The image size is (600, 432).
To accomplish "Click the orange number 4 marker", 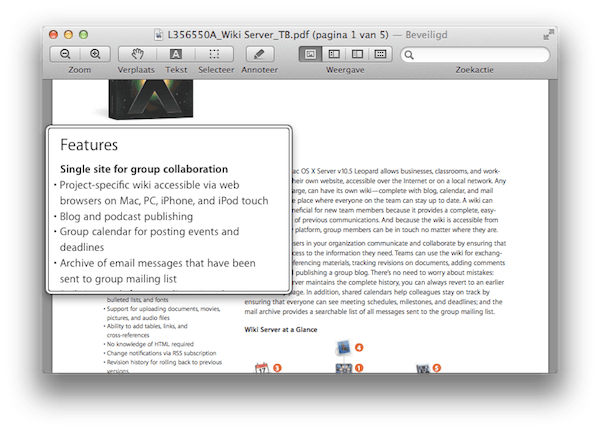I will pyautogui.click(x=359, y=347).
